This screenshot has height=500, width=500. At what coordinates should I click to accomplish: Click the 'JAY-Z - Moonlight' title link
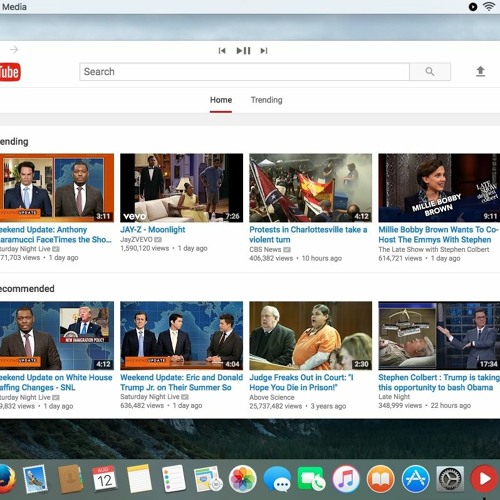(x=153, y=230)
